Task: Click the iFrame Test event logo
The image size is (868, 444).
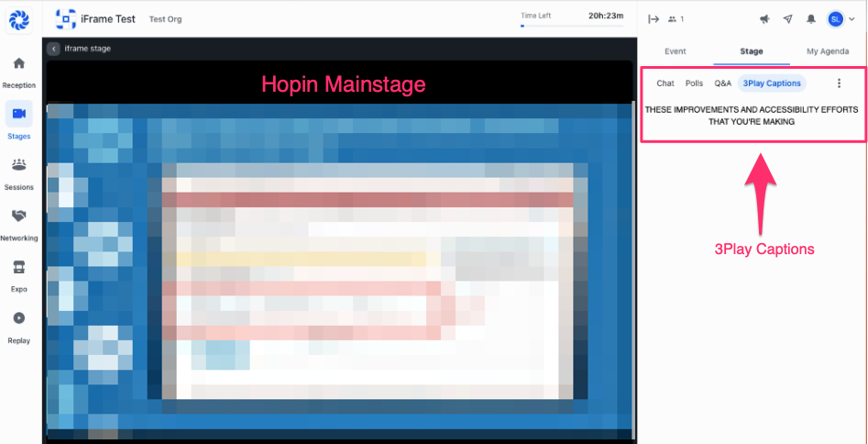Action: pos(66,19)
